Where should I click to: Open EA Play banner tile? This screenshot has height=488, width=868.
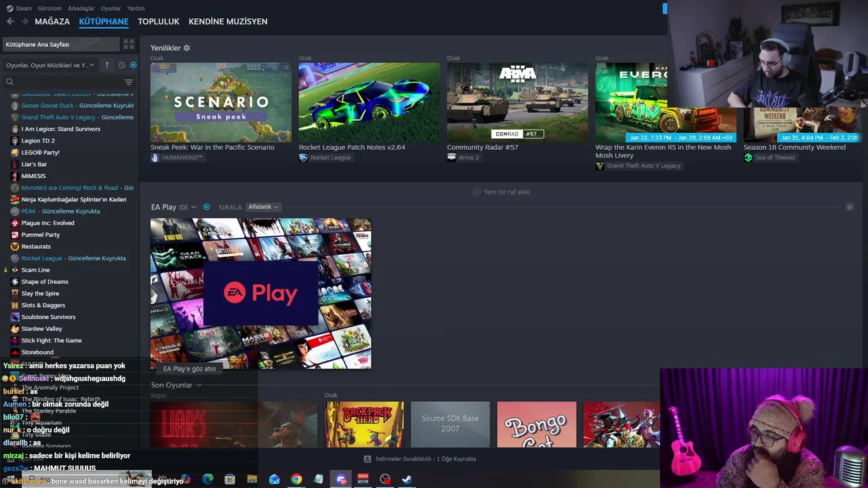click(260, 293)
